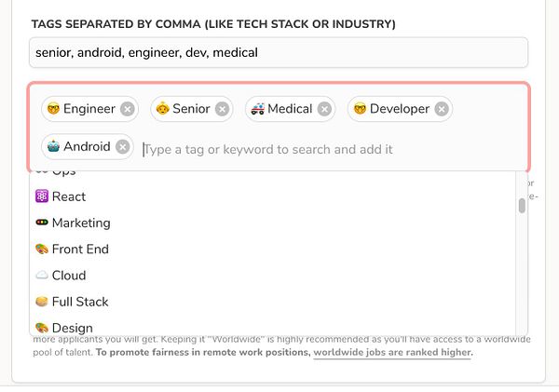Remove the Engineer tag
Screen dimensions: 559x392
point(128,109)
